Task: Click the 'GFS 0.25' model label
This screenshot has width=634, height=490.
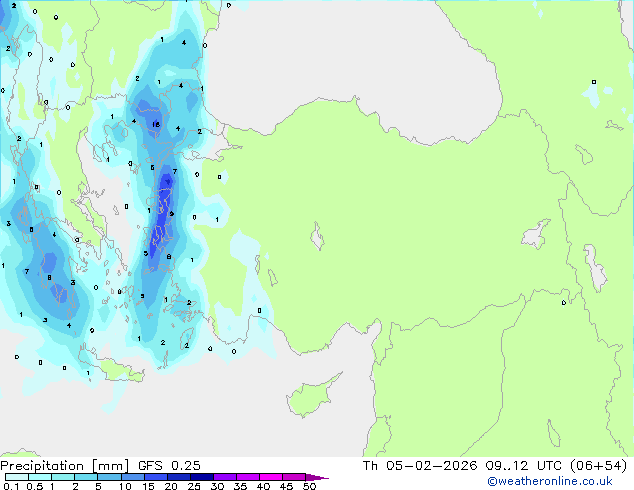Action: click(169, 465)
